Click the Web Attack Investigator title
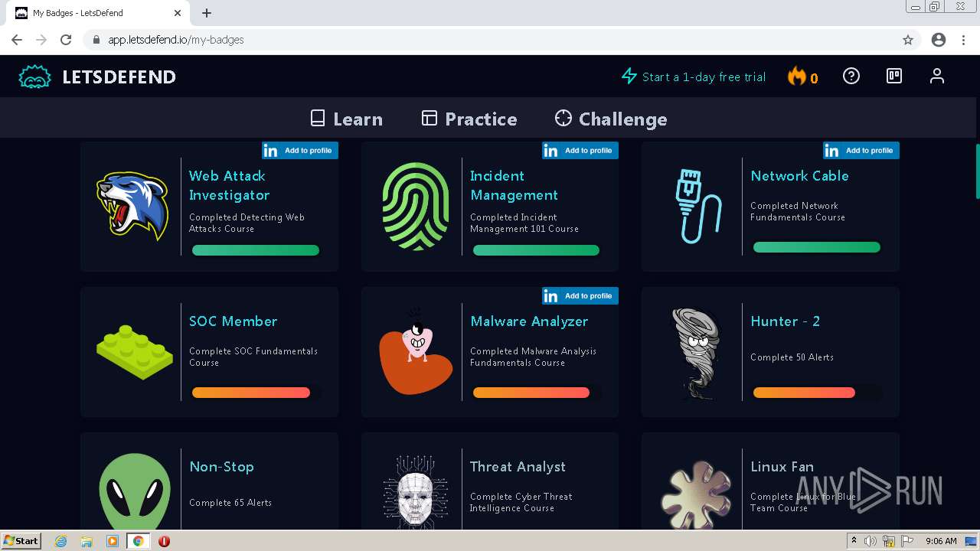This screenshot has height=551, width=980. (230, 185)
